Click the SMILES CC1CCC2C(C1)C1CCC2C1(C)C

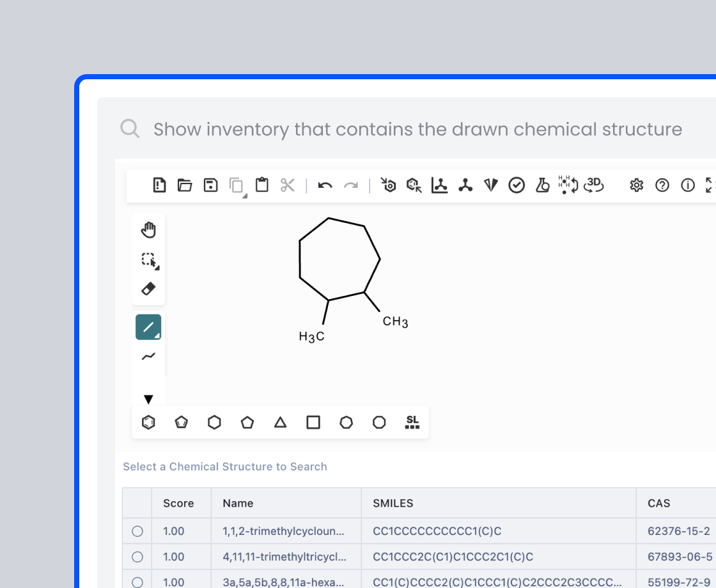(453, 557)
